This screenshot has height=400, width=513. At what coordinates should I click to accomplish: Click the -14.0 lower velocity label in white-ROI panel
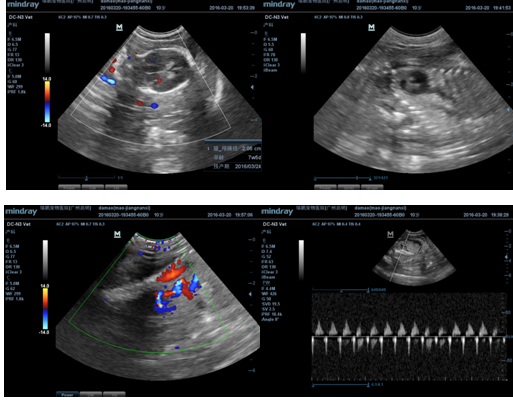coord(46,125)
